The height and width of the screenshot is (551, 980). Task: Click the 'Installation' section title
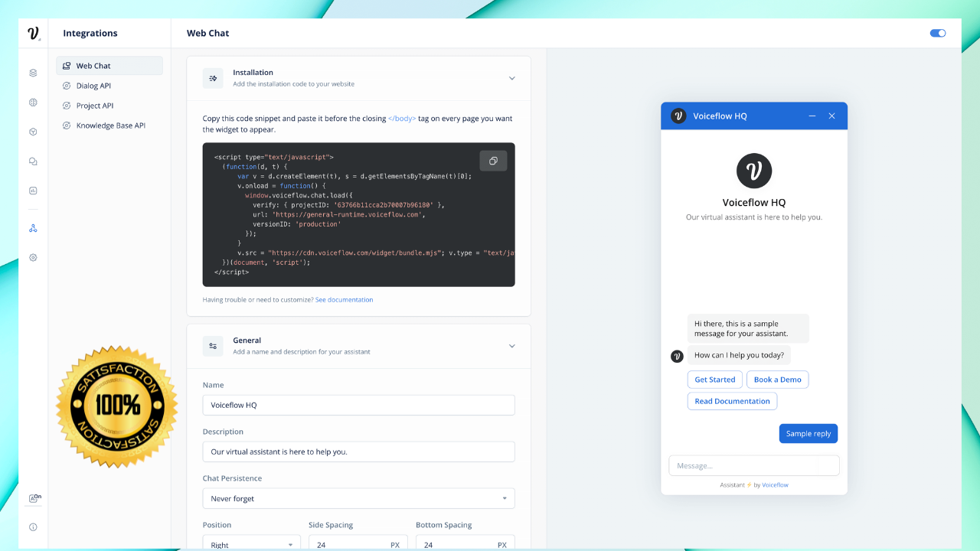[253, 73]
